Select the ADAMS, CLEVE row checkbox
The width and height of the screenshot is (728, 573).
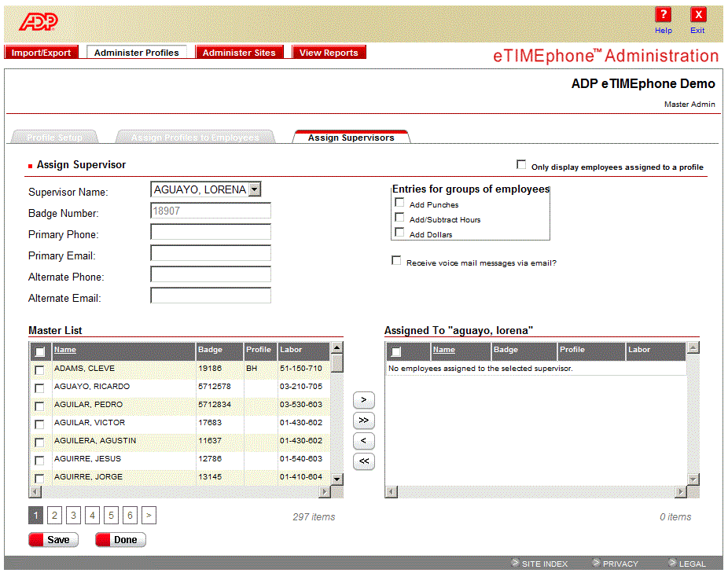click(x=39, y=370)
